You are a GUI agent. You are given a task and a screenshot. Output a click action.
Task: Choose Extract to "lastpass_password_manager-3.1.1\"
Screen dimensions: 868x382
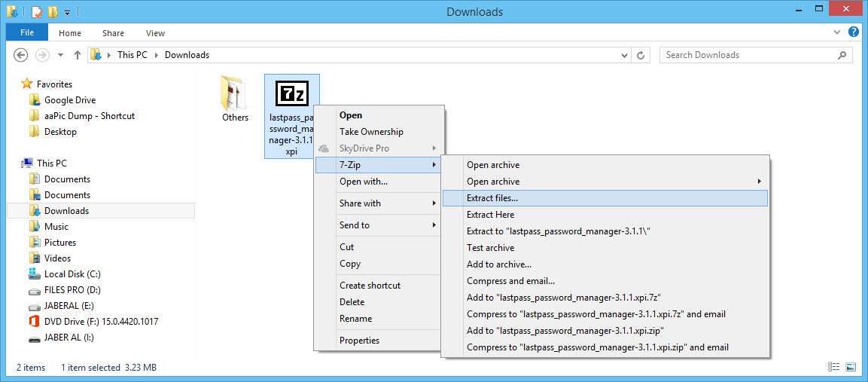pyautogui.click(x=605, y=231)
